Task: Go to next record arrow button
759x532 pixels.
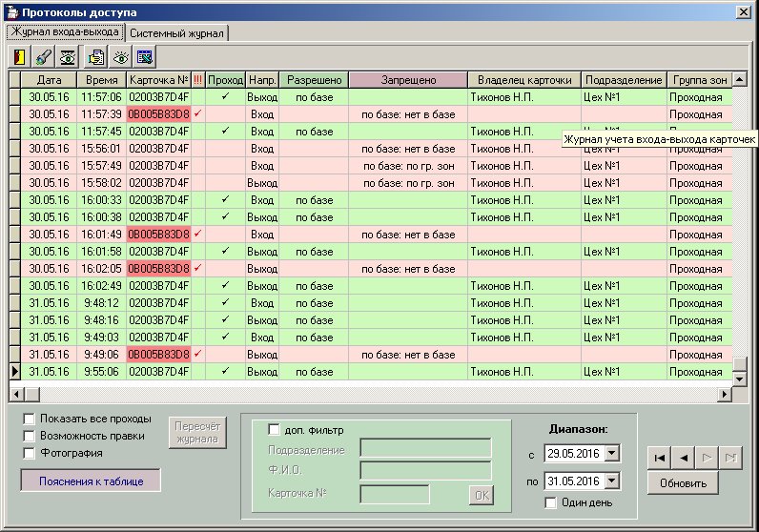Action: [707, 458]
